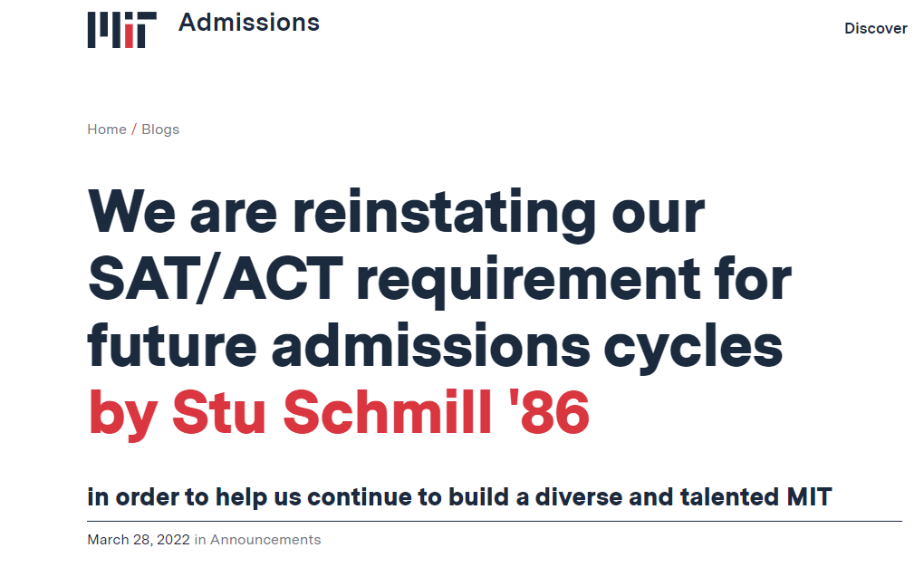Image resolution: width=924 pixels, height=567 pixels.
Task: Click the red slash breadcrumb separator
Action: [x=134, y=130]
